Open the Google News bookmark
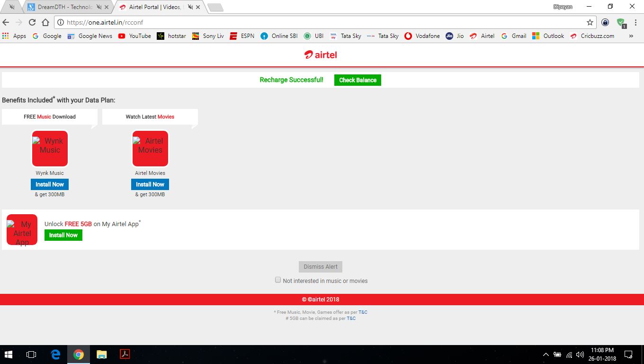The width and height of the screenshot is (644, 364). tap(90, 36)
